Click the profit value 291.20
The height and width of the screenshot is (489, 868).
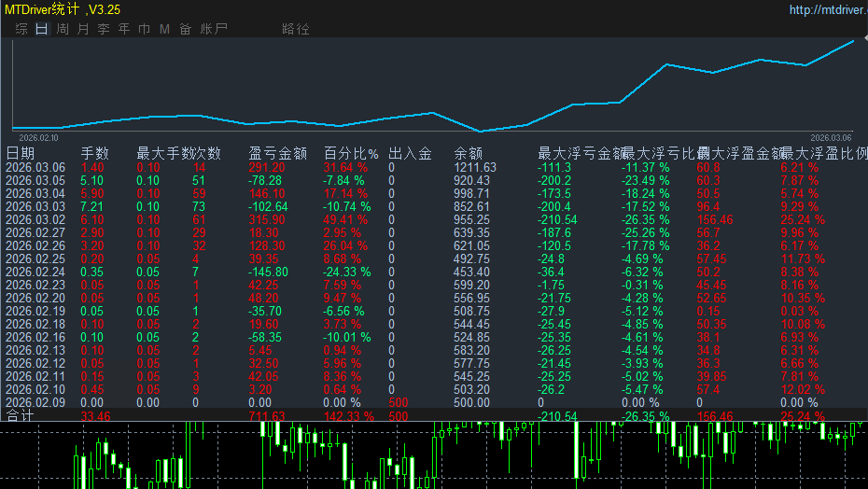[267, 167]
